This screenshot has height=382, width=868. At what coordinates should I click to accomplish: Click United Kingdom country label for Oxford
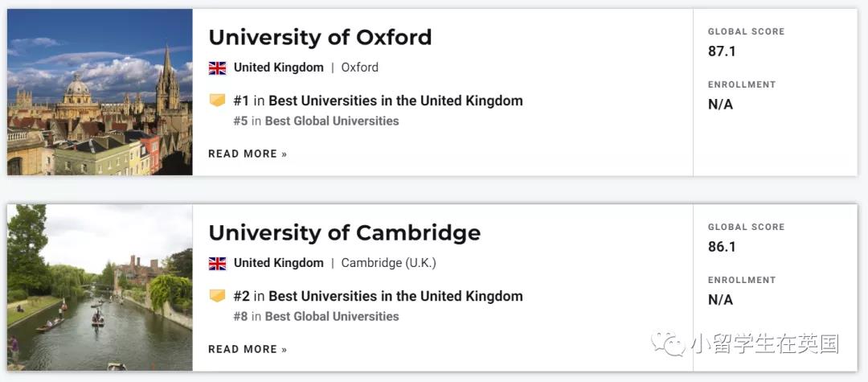tap(278, 68)
